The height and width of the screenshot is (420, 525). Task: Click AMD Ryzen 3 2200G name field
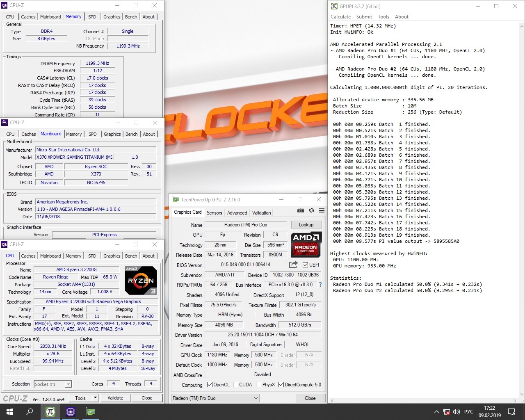[x=77, y=269]
